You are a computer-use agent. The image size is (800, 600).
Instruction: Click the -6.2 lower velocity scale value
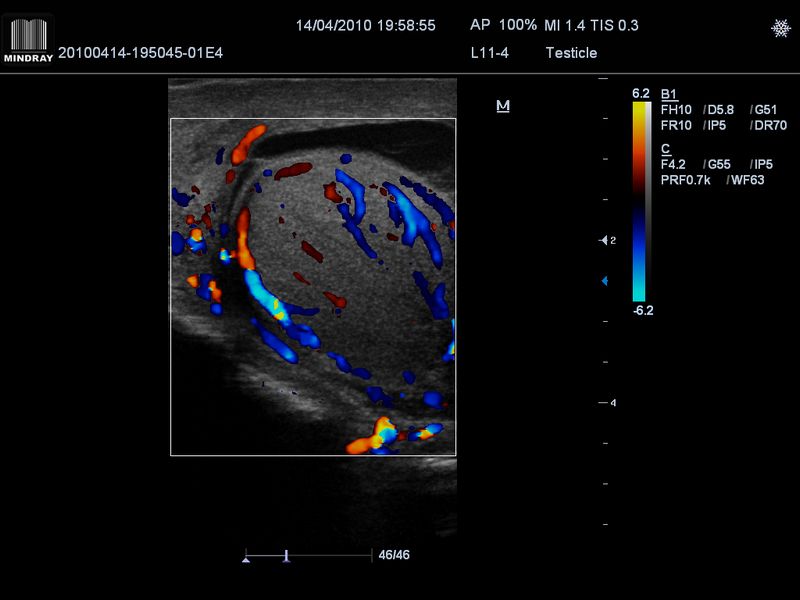tap(643, 311)
